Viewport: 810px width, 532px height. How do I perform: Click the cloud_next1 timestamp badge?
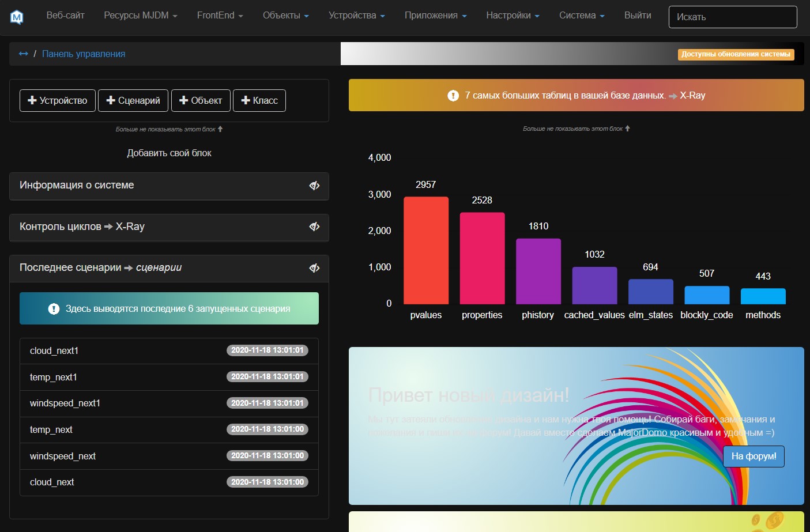(x=268, y=350)
